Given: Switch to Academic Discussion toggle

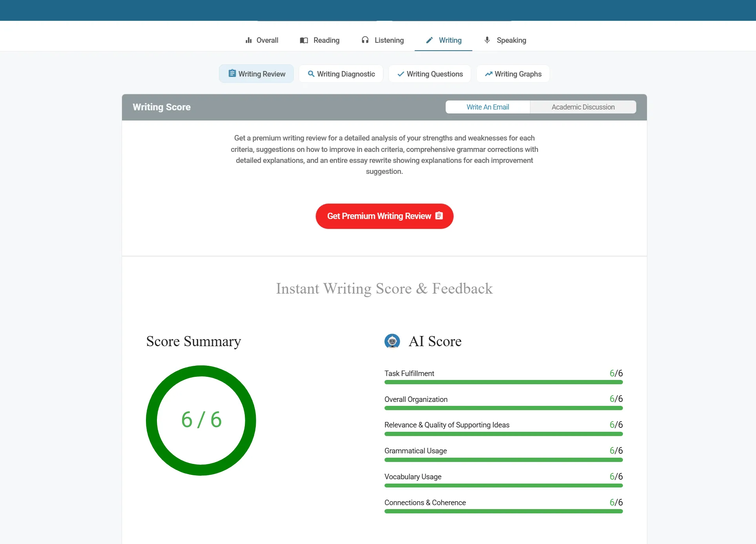Looking at the screenshot, I should [x=583, y=107].
